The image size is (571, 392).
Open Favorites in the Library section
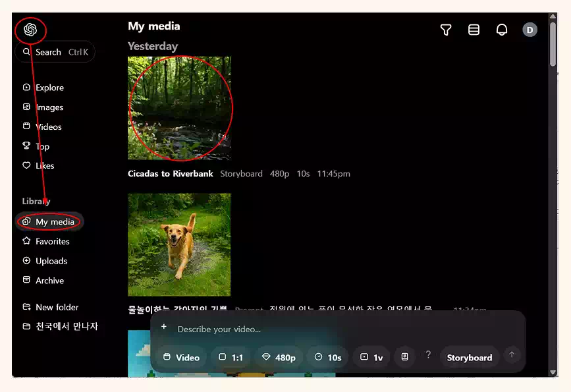(52, 242)
